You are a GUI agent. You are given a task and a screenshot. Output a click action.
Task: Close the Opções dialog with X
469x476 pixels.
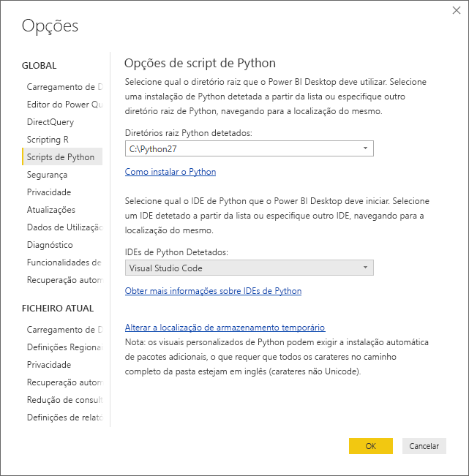click(x=457, y=10)
